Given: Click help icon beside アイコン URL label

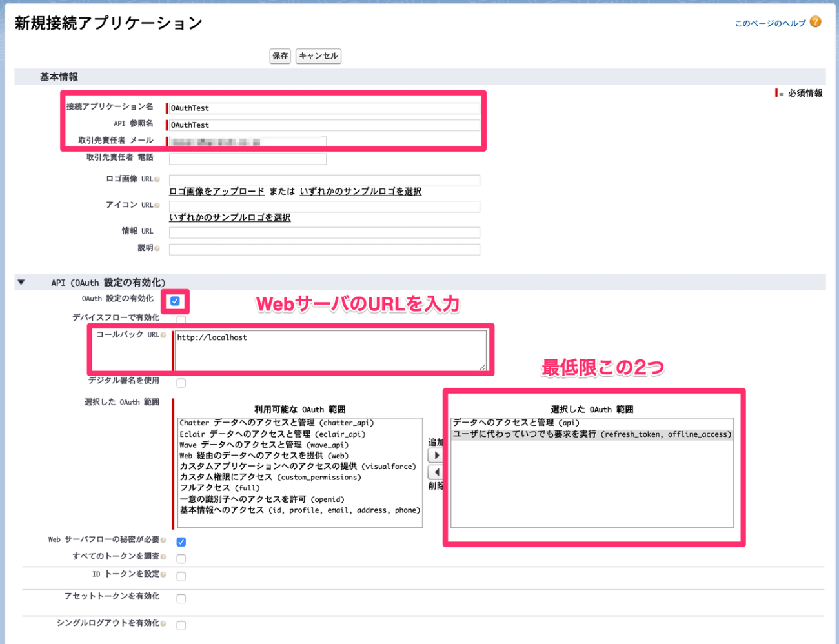Looking at the screenshot, I should click(157, 206).
